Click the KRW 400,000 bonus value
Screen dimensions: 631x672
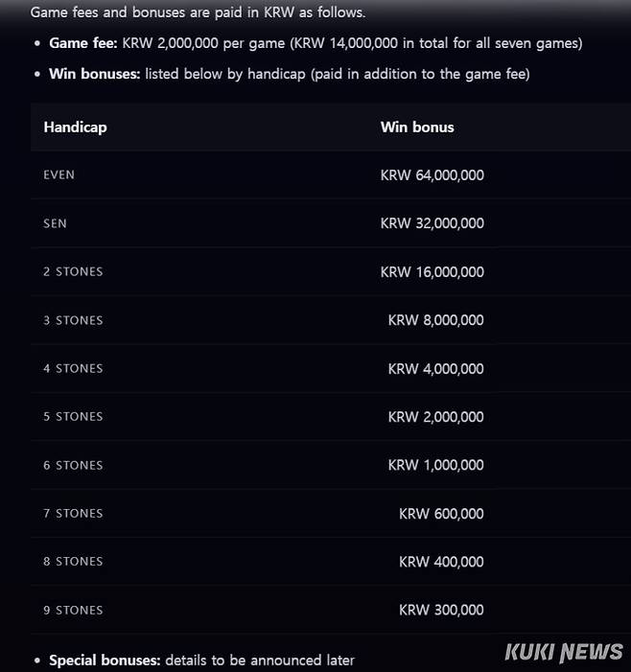pos(441,562)
